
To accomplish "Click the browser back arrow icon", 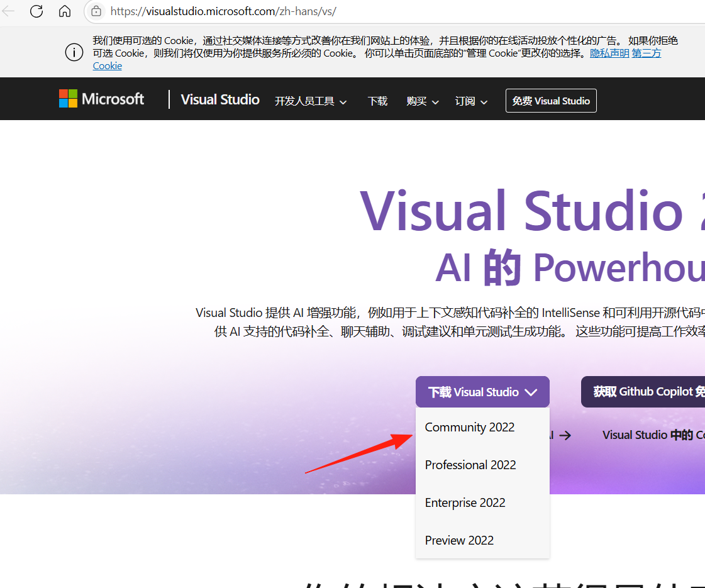I will pos(8,11).
